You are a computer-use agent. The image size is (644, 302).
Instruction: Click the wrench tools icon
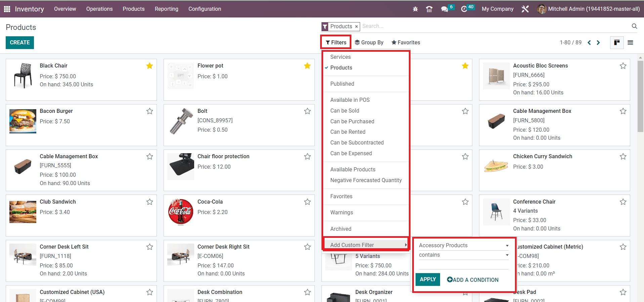coord(525,9)
